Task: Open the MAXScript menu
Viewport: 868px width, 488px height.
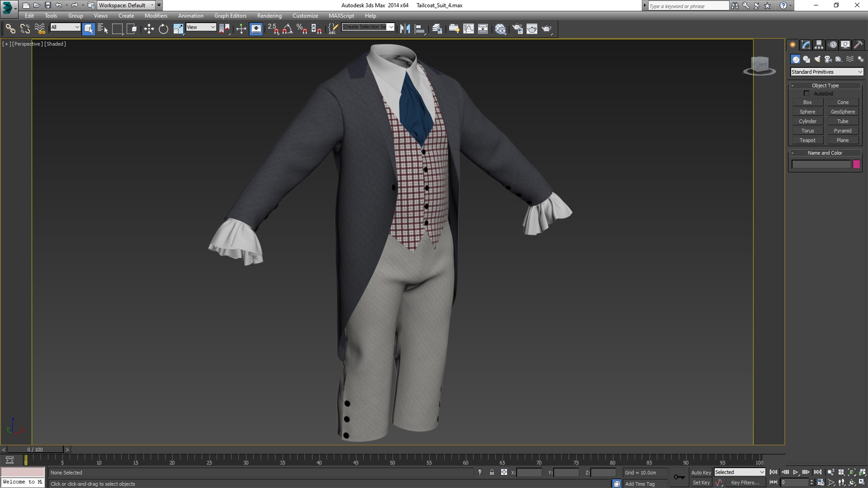Action: click(341, 16)
